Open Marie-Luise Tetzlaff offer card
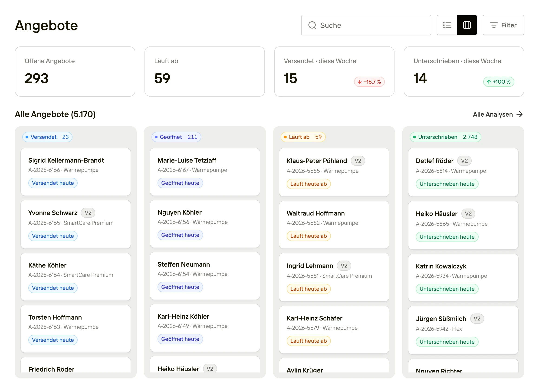This screenshot has width=539, height=392. [x=205, y=172]
